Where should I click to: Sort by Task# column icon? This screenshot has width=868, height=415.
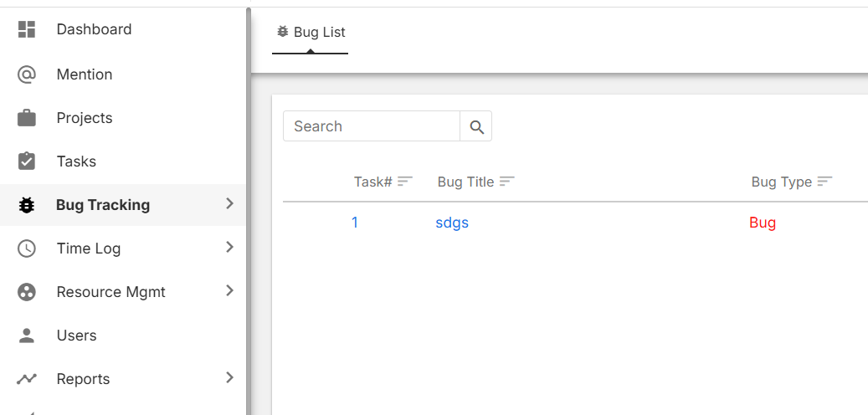tap(405, 182)
